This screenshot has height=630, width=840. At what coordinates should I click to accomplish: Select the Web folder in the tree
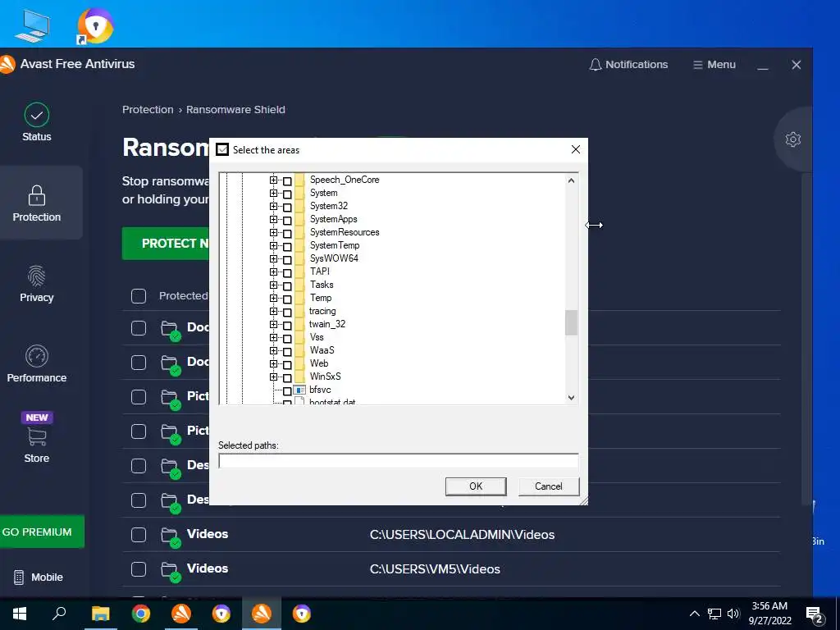coord(319,363)
